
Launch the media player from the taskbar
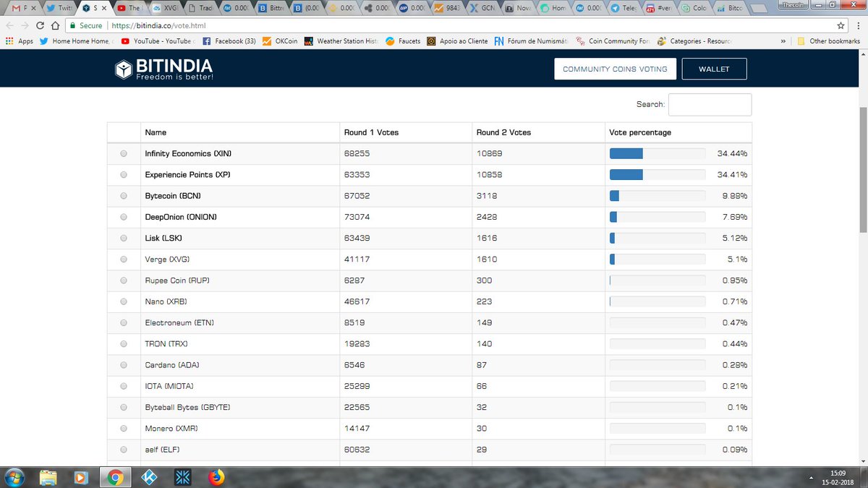[82, 477]
